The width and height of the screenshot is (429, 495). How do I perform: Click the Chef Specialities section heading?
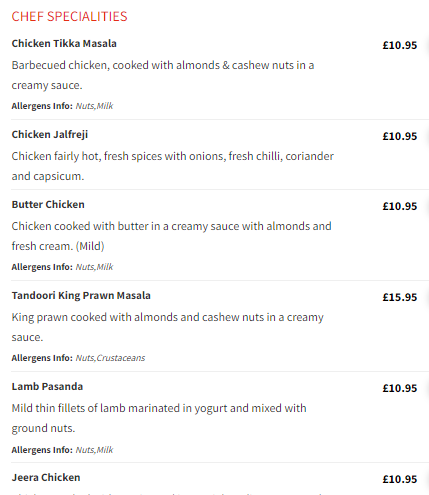[x=69, y=17]
